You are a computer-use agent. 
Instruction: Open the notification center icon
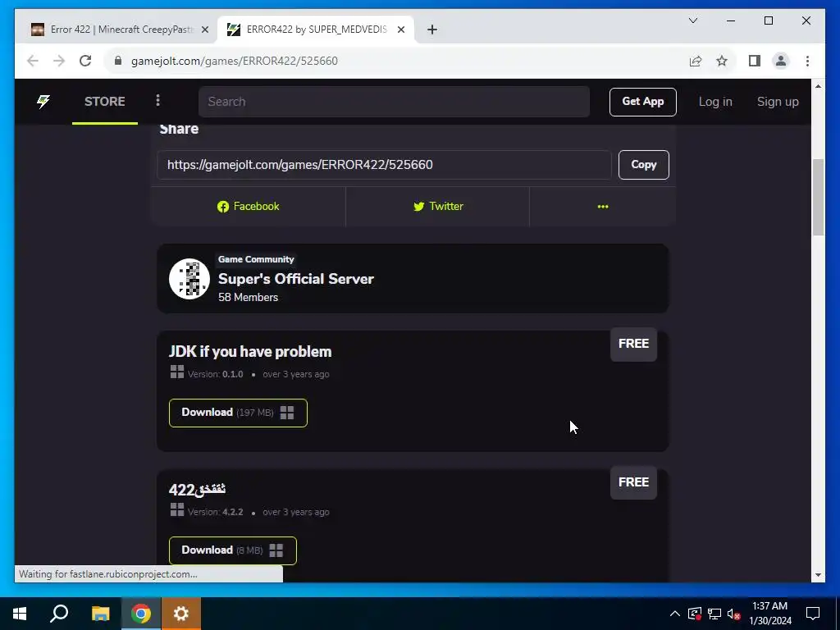point(813,614)
